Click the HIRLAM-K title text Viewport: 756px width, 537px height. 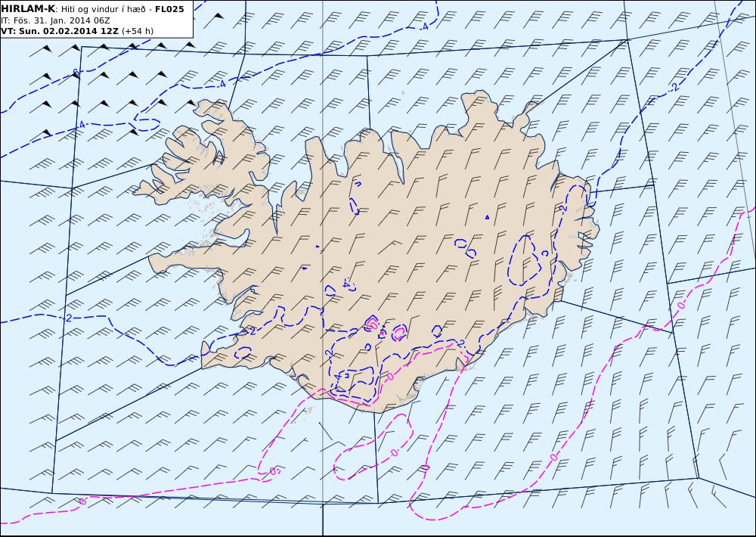click(28, 9)
